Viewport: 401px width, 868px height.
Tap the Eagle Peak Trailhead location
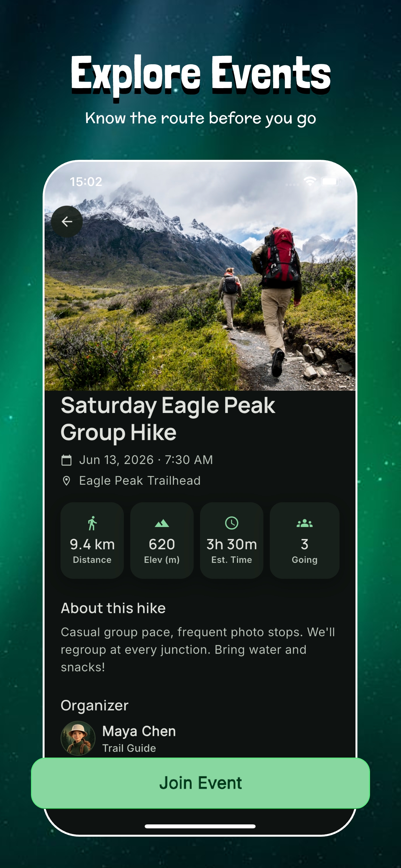(x=139, y=481)
